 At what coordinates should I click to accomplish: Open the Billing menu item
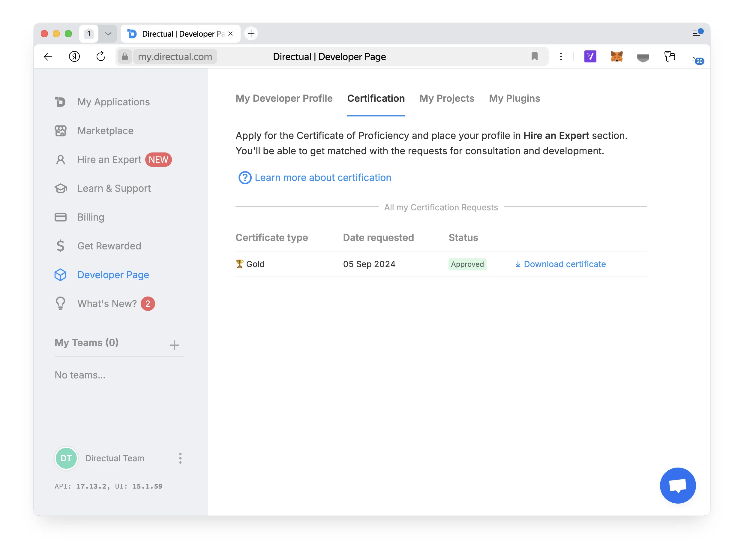(x=91, y=217)
